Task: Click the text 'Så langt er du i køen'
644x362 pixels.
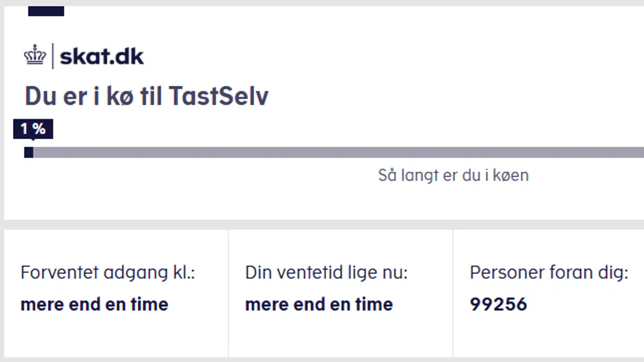Action: [x=453, y=175]
